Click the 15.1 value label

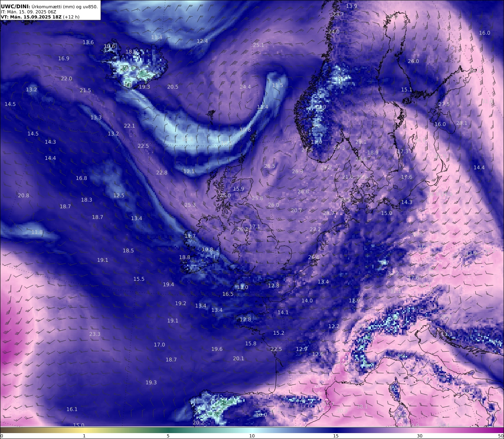coord(407,89)
